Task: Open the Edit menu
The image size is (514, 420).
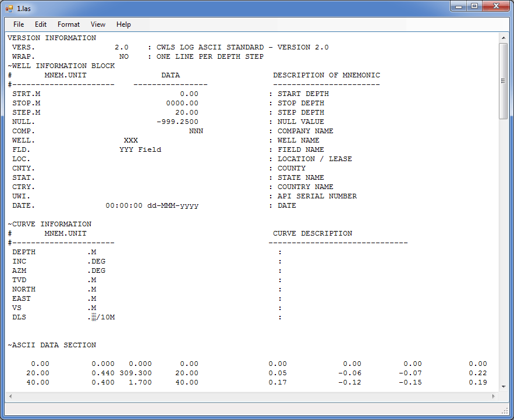Action: (x=41, y=24)
